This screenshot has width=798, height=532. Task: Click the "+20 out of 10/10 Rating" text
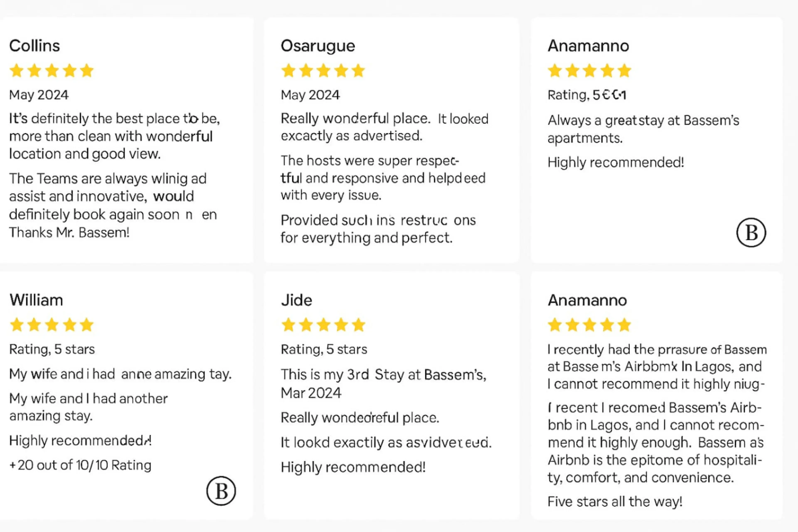(80, 465)
